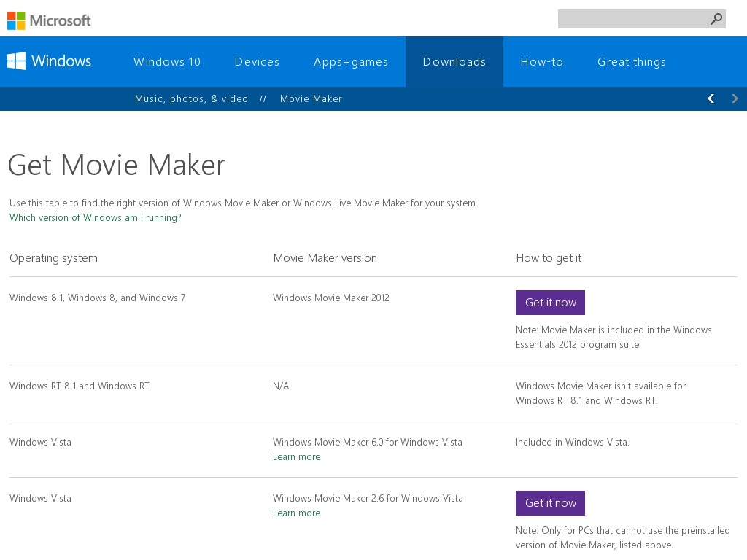Click the search magnifier icon
This screenshot has height=560, width=747.
pyautogui.click(x=716, y=19)
